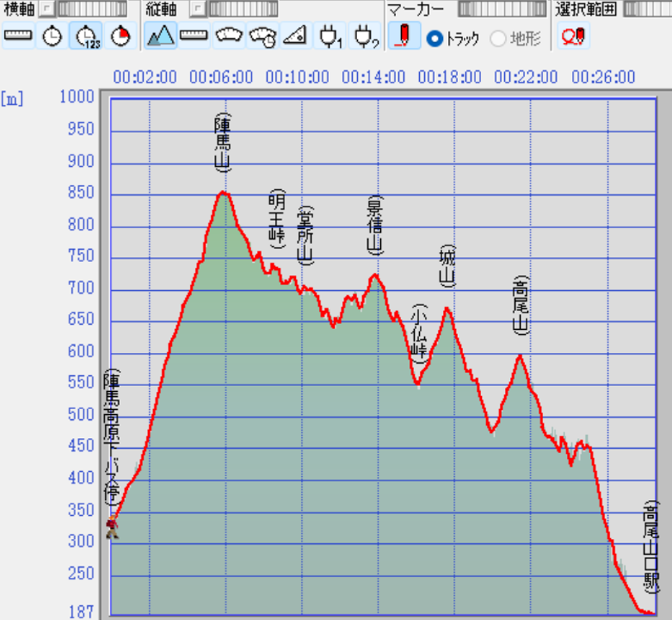Click the 選択範囲 section label
Viewport: 672px width, 620px height.
(x=586, y=9)
